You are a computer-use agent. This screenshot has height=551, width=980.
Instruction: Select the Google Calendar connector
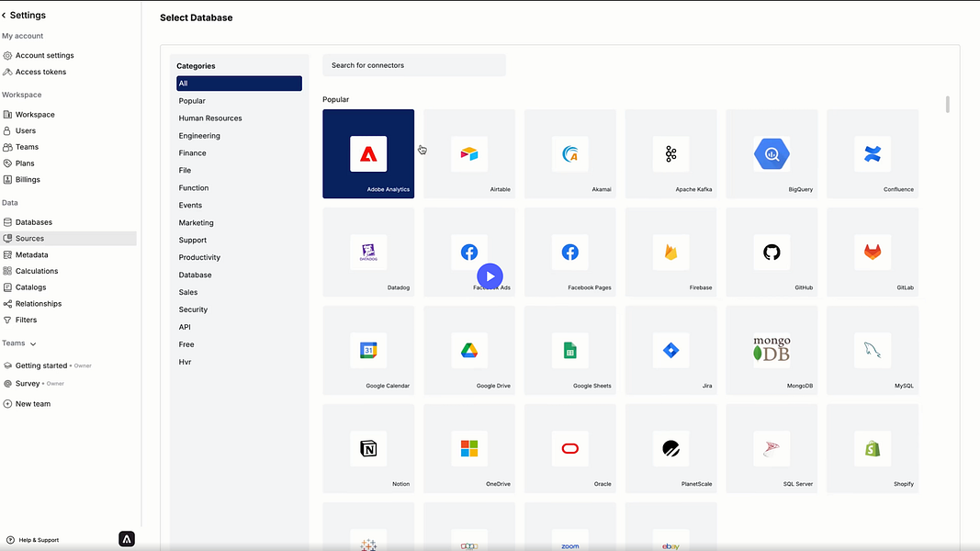coord(368,350)
